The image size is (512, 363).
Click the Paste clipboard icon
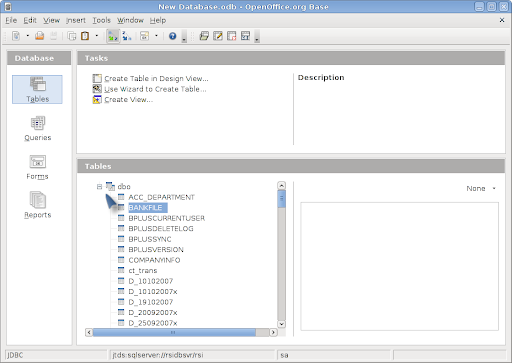point(85,36)
